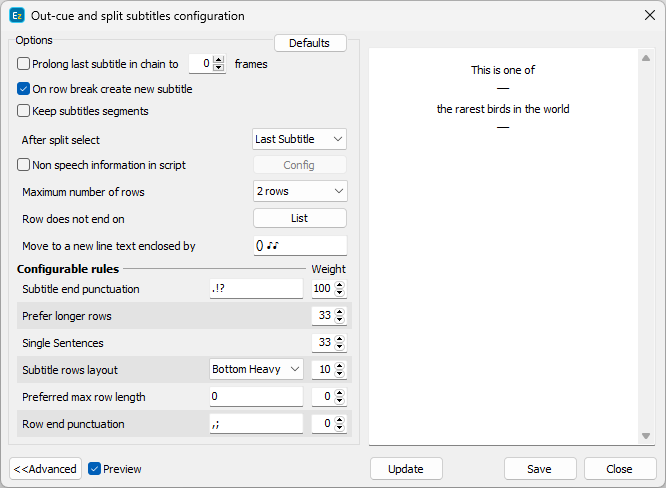This screenshot has width=666, height=488.
Task: Click the preview scrollbar down arrow
Action: pyautogui.click(x=646, y=436)
